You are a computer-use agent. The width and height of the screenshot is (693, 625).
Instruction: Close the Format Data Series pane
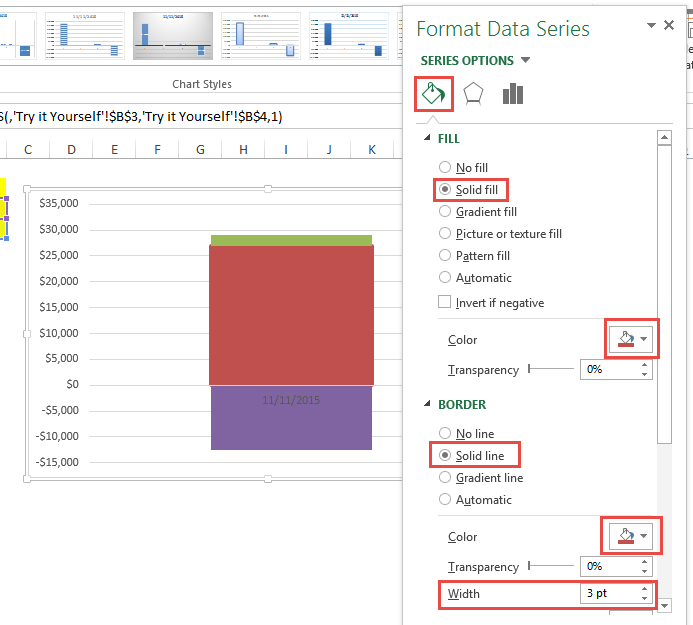click(x=669, y=26)
